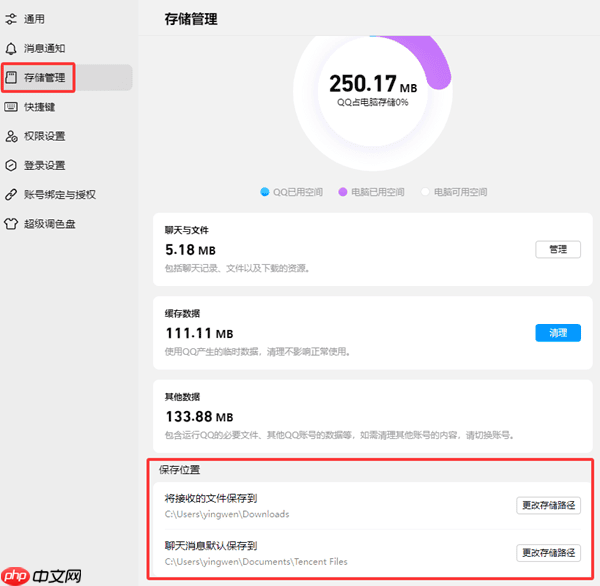Click 管理 button for 聊天与文件
The width and height of the screenshot is (600, 586).
pyautogui.click(x=558, y=250)
